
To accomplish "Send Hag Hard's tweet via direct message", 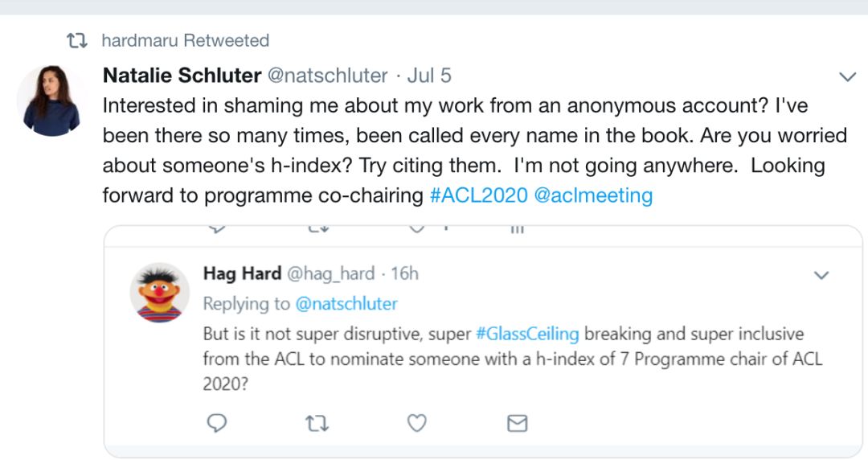I will [517, 423].
